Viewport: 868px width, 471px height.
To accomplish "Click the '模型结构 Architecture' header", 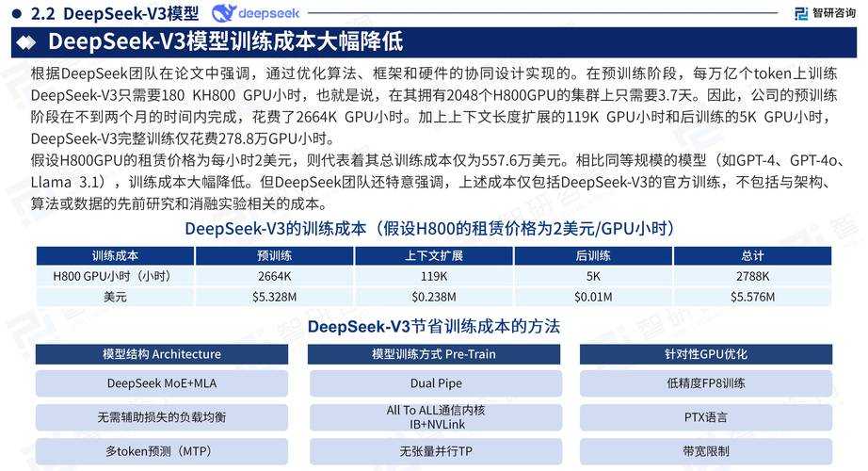I will [162, 354].
